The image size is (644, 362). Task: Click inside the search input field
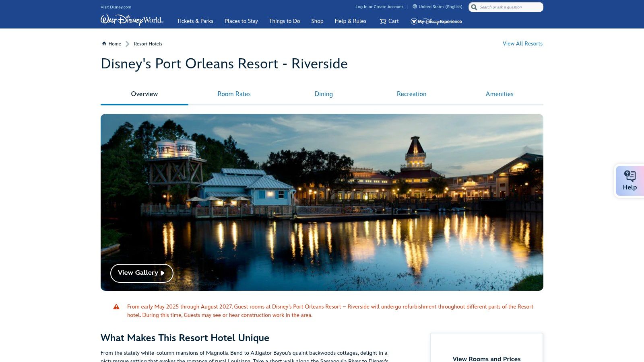tap(507, 7)
